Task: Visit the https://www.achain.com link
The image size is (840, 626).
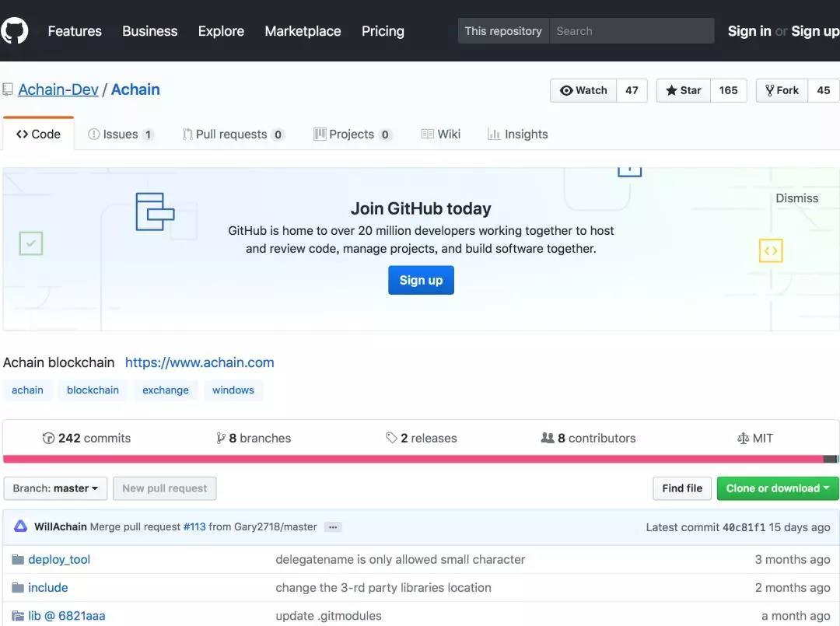Action: (199, 362)
